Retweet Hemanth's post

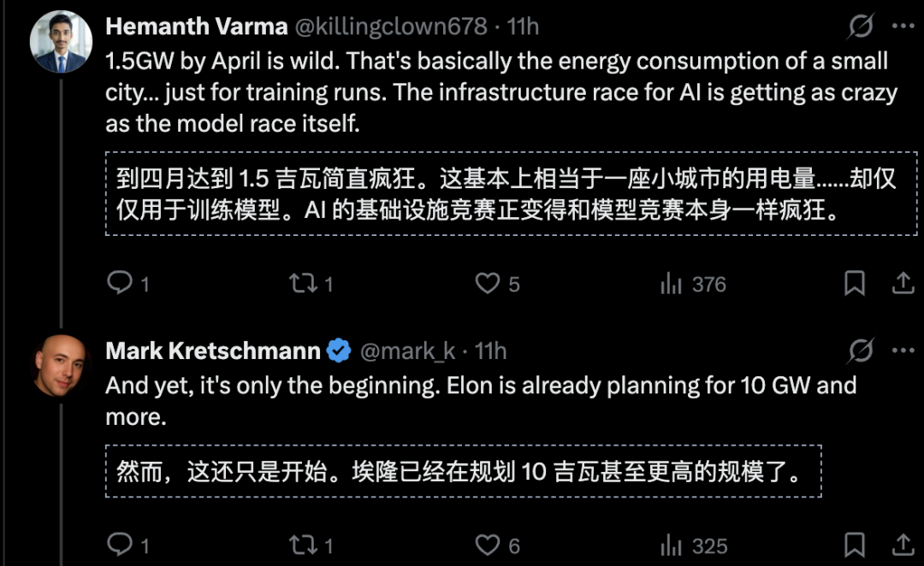pyautogui.click(x=305, y=282)
